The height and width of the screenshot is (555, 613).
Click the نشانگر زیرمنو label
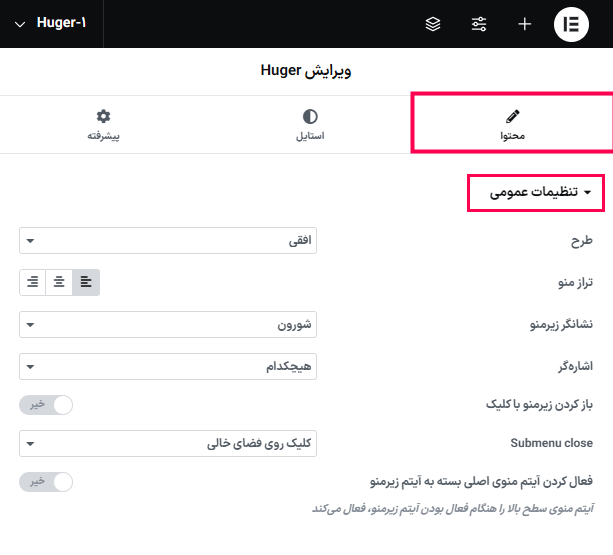[x=561, y=324]
